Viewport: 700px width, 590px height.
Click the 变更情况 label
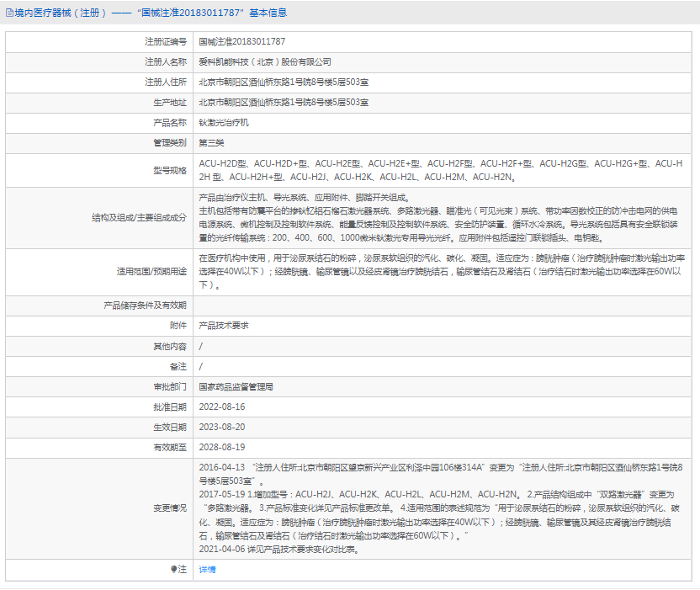(170, 508)
